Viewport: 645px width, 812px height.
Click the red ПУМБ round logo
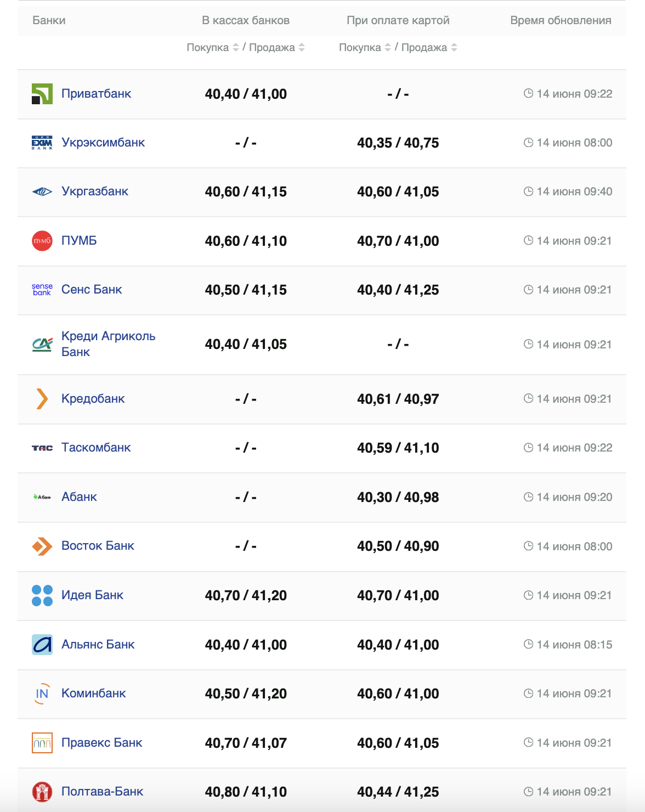[42, 241]
